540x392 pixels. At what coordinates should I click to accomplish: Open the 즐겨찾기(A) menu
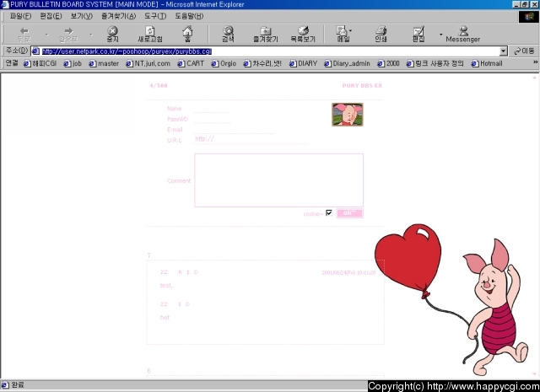click(118, 16)
